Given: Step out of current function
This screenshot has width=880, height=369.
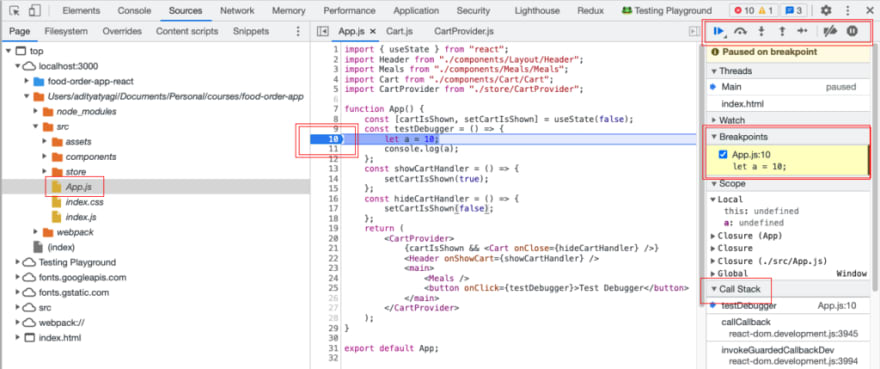Looking at the screenshot, I should coord(782,31).
